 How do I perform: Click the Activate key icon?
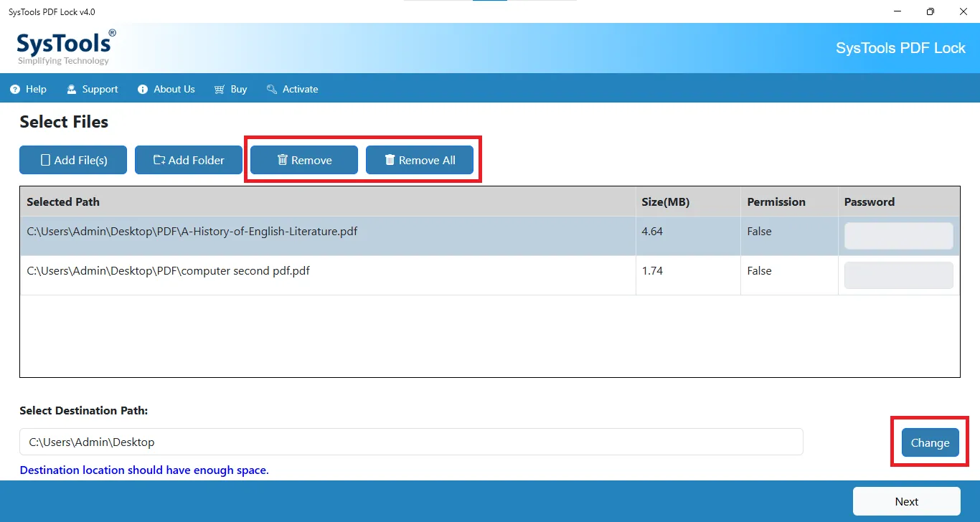pyautogui.click(x=272, y=90)
